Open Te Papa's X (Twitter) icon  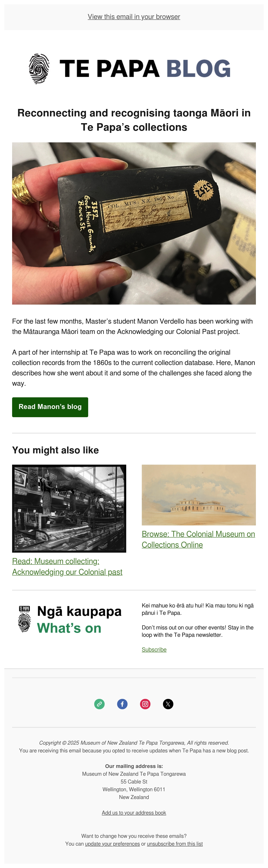(x=168, y=704)
